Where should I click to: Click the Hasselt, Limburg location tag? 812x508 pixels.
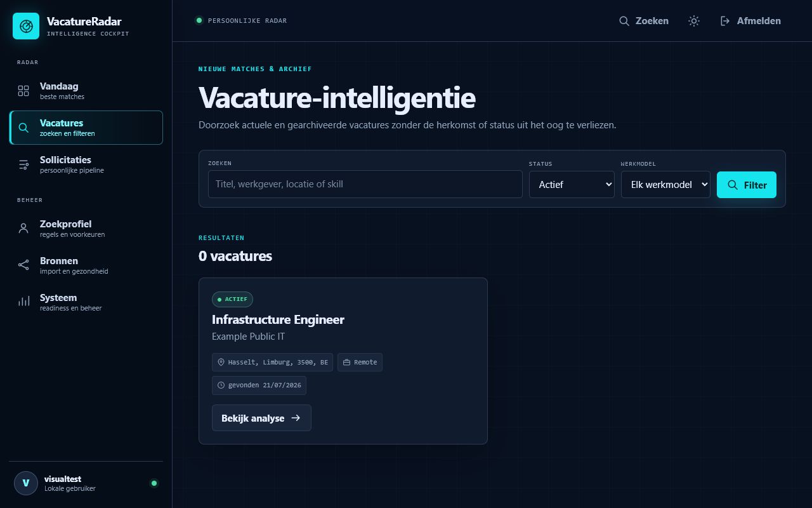273,362
